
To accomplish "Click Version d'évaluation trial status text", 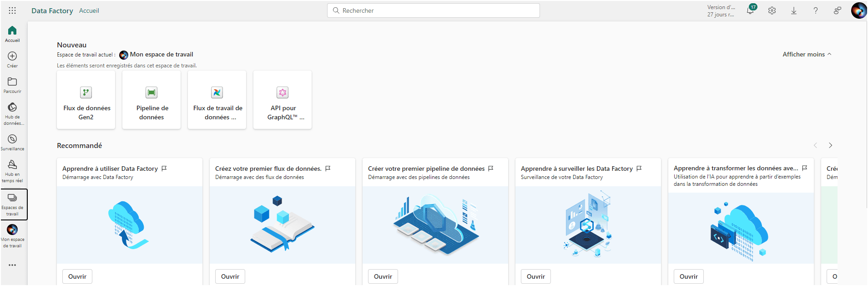I will click(721, 10).
